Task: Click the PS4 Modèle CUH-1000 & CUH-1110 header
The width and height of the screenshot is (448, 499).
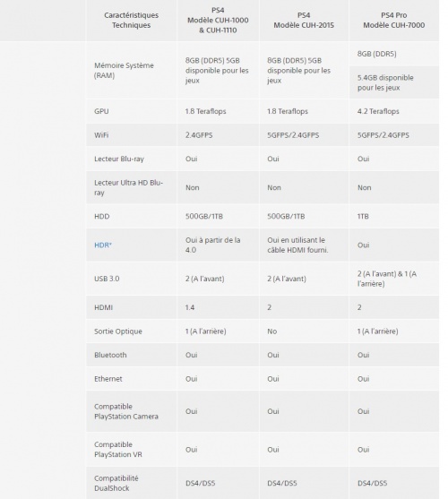Action: click(x=218, y=20)
